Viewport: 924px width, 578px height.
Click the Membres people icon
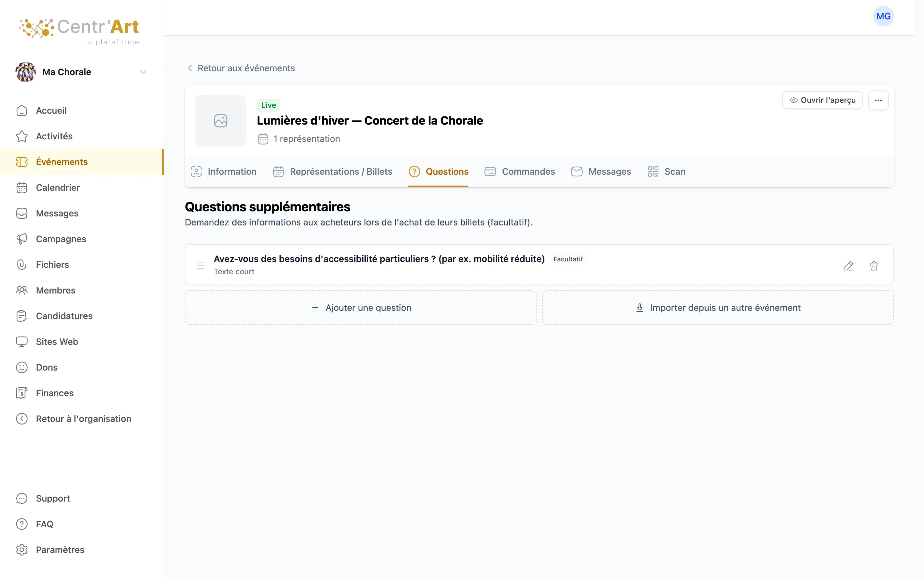(x=22, y=290)
